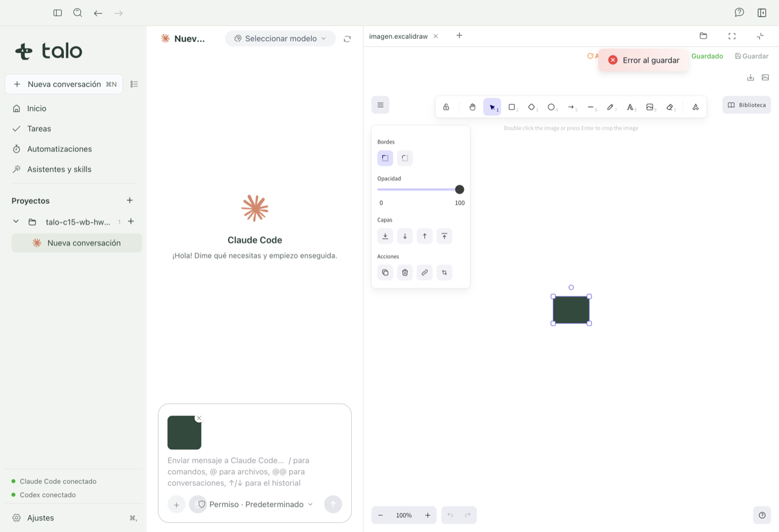
Task: Switch to imagen.excalidraw tab
Action: tap(398, 36)
